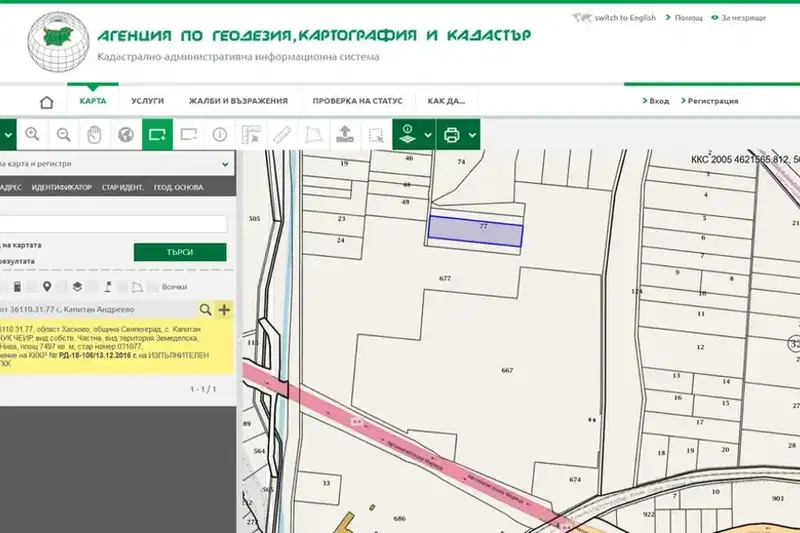The image size is (800, 533).
Task: Click parcel 33 on the map
Action: tap(326, 483)
